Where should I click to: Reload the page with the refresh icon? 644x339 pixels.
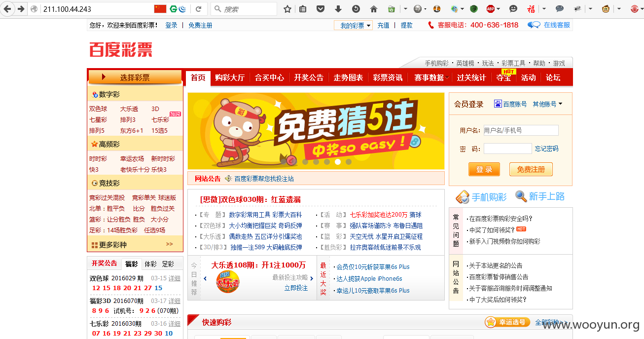(198, 9)
